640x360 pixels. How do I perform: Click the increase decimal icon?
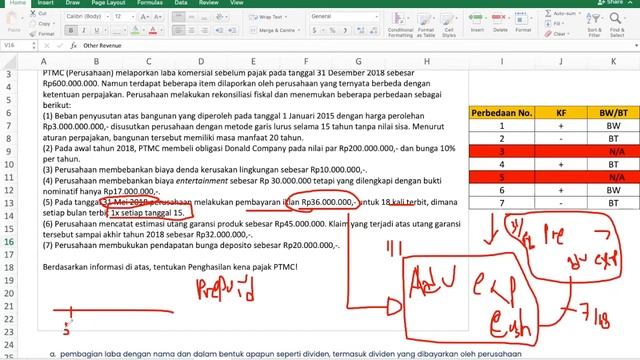(x=361, y=31)
